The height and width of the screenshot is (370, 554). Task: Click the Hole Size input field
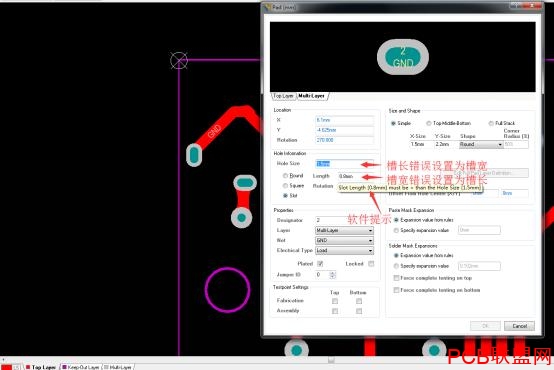344,164
